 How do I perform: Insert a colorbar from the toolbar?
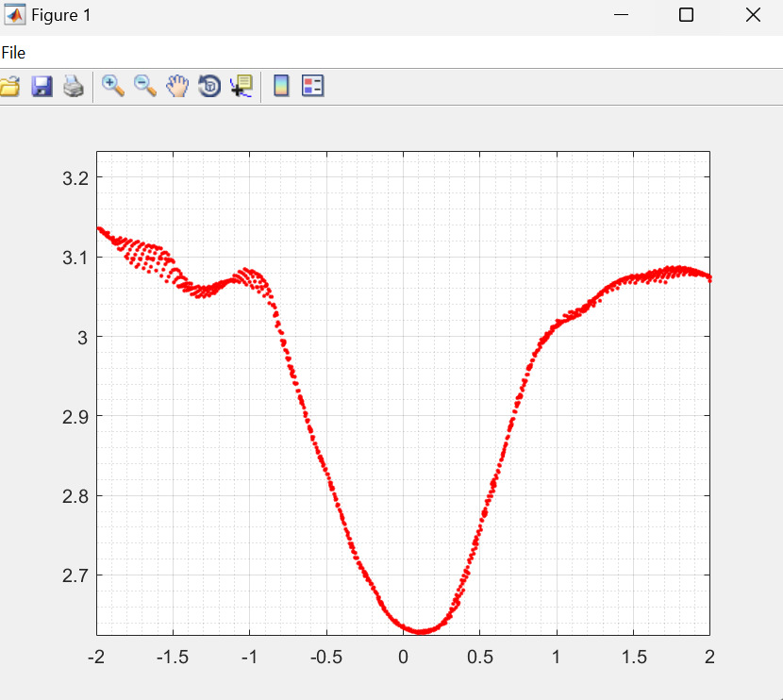(280, 87)
